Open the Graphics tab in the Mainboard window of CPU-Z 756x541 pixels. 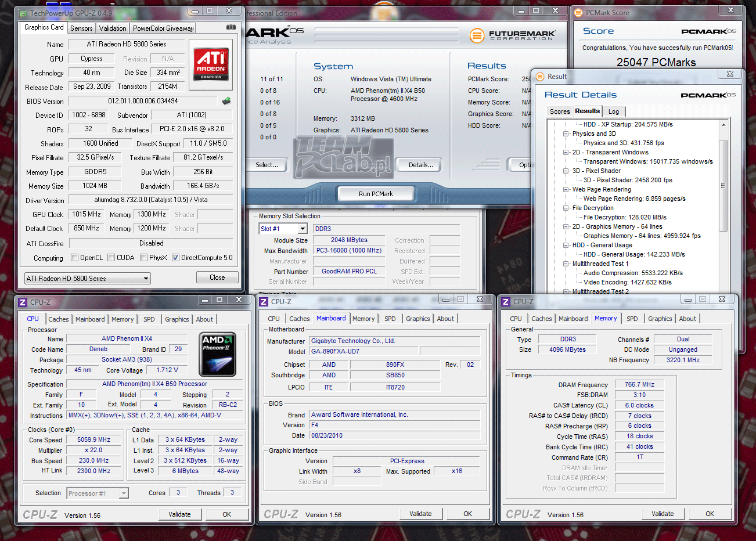tap(418, 319)
